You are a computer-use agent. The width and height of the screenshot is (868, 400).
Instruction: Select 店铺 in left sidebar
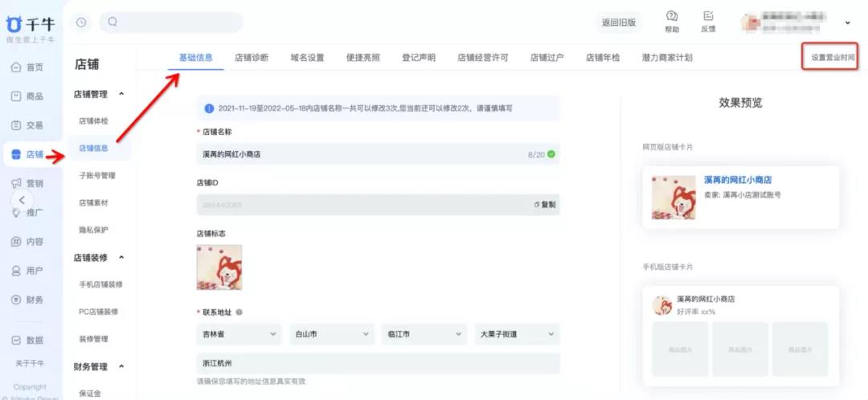tap(27, 154)
